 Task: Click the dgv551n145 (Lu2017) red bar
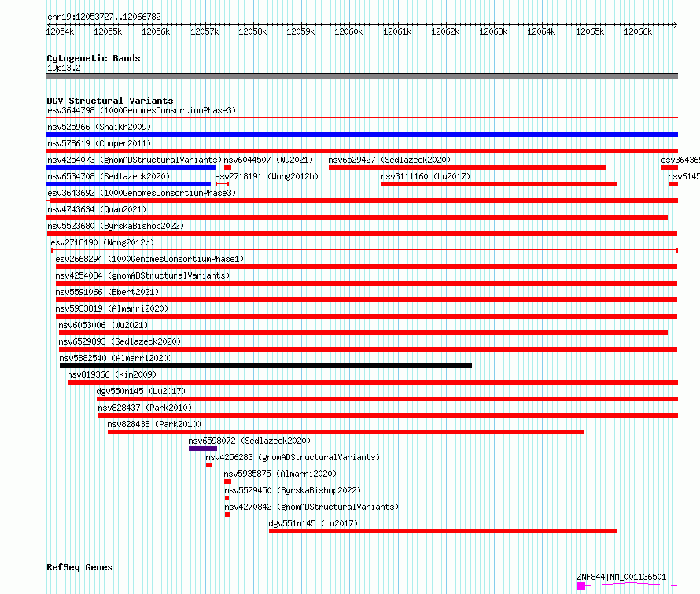click(442, 531)
